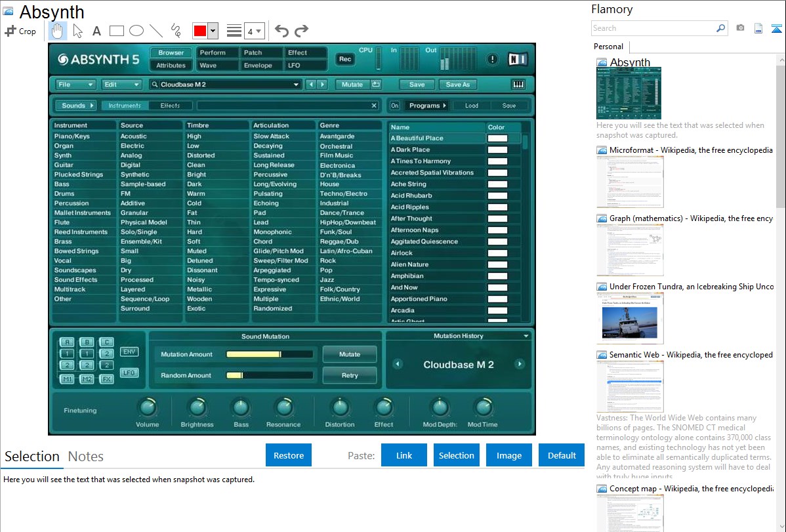Select the Crop tool
Screen dimensions: 786x532
click(x=20, y=31)
